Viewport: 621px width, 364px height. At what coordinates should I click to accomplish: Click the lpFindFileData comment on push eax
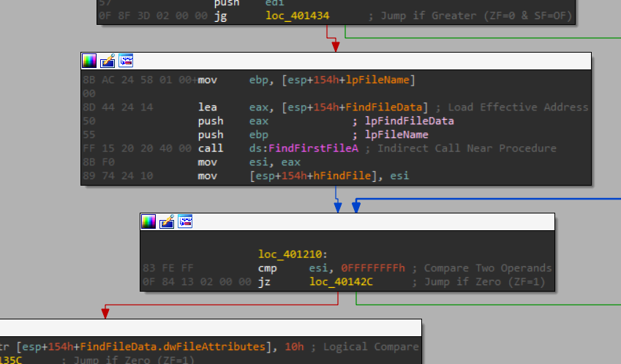click(x=409, y=121)
